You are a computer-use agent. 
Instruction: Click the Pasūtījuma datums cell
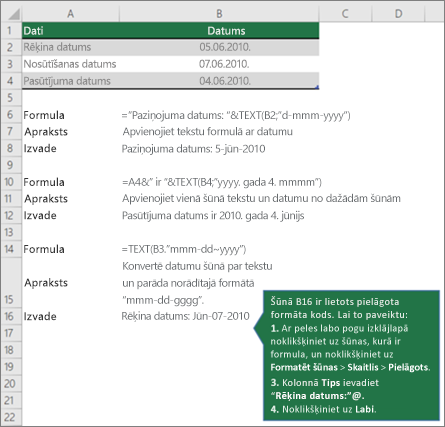70,81
